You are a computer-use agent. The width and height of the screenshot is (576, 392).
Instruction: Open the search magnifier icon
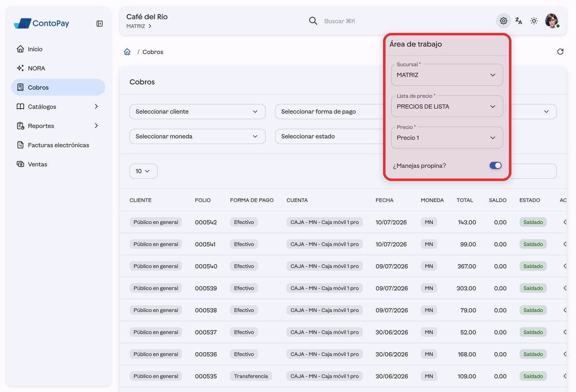(x=313, y=21)
